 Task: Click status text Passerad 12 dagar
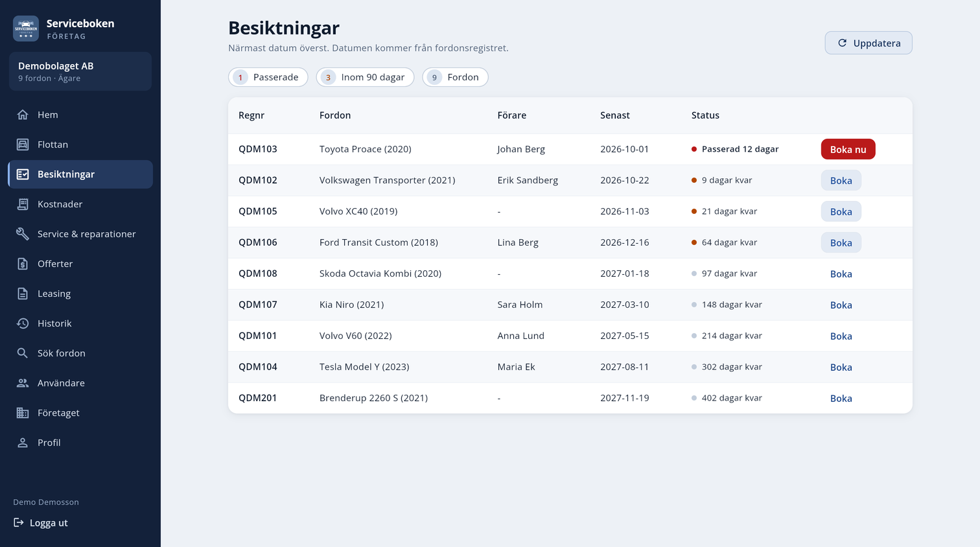pyautogui.click(x=740, y=149)
